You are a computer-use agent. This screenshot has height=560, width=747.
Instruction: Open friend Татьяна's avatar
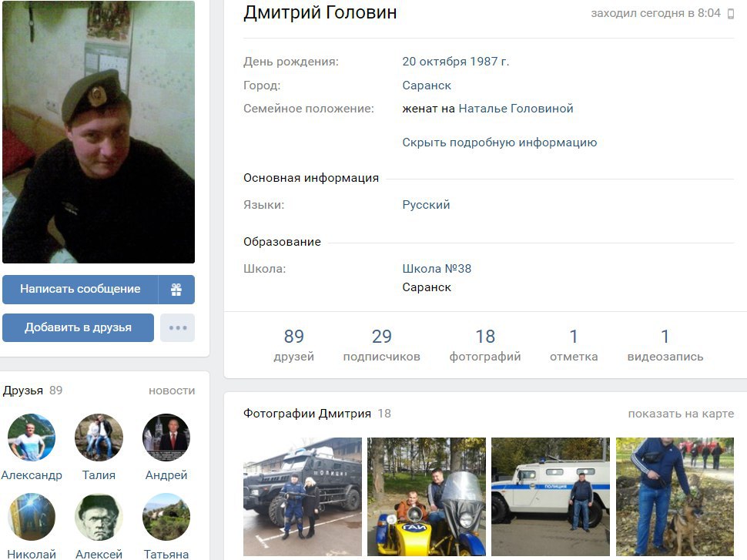click(166, 517)
